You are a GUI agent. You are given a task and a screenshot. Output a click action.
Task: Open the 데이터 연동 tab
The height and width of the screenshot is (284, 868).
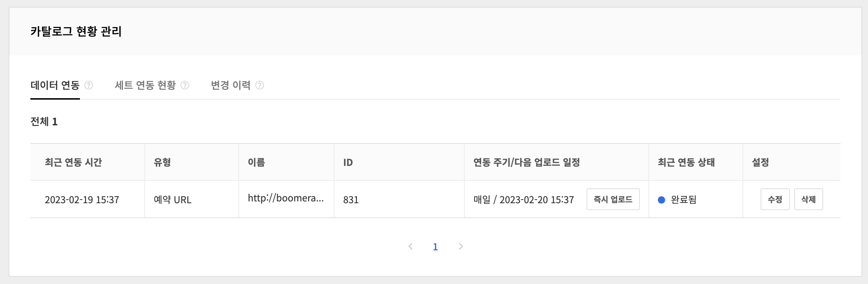click(55, 85)
